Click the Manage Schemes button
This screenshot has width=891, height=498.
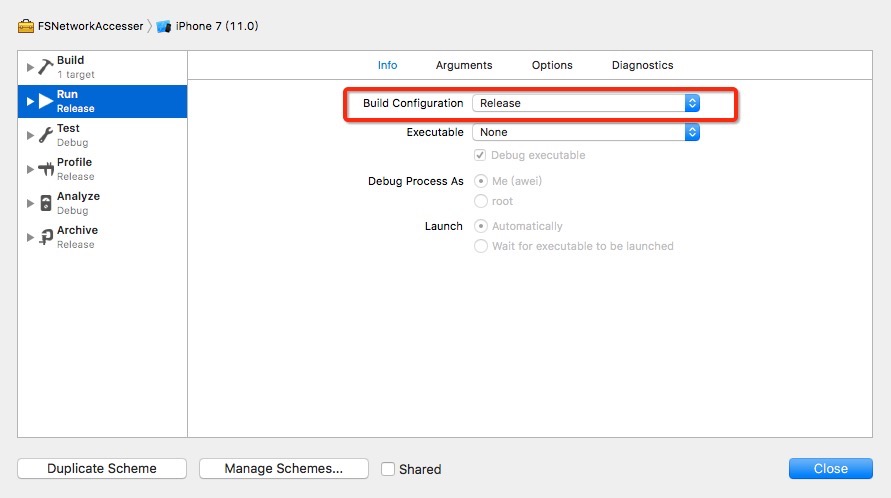[x=283, y=468]
